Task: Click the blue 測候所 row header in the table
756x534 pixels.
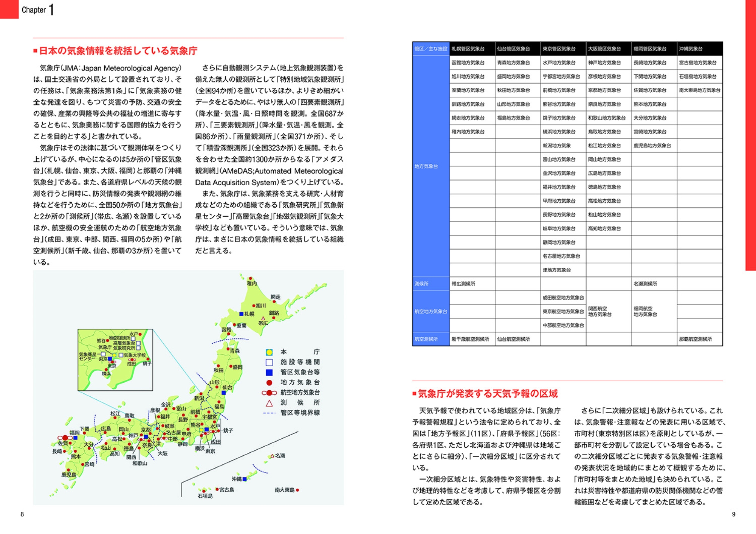Action: [431, 284]
